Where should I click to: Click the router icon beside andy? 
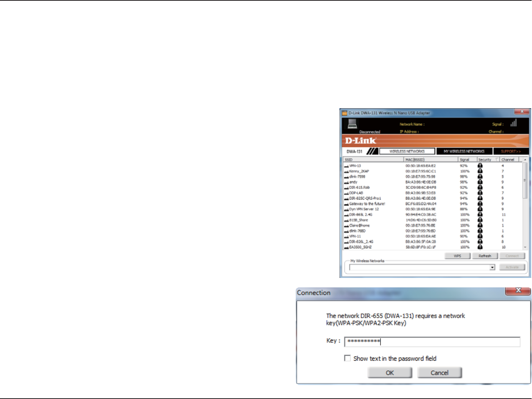click(346, 183)
